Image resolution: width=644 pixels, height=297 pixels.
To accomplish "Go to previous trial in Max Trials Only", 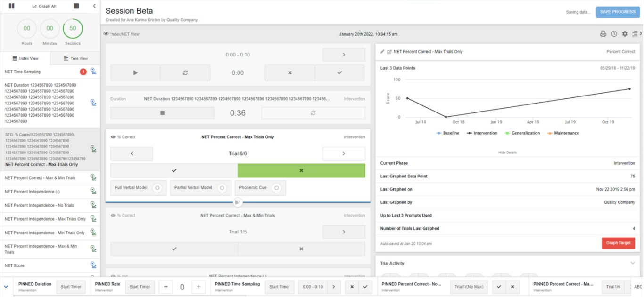I will pyautogui.click(x=132, y=153).
